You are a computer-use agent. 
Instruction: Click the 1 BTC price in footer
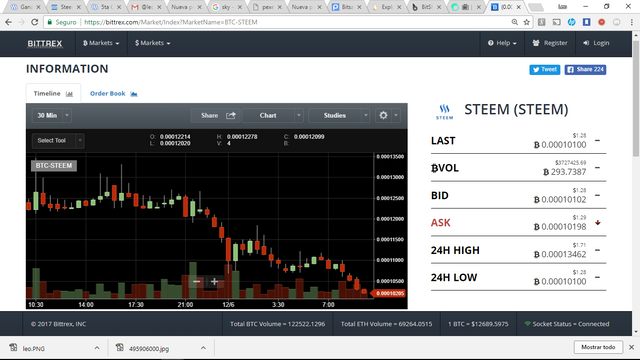[478, 324]
